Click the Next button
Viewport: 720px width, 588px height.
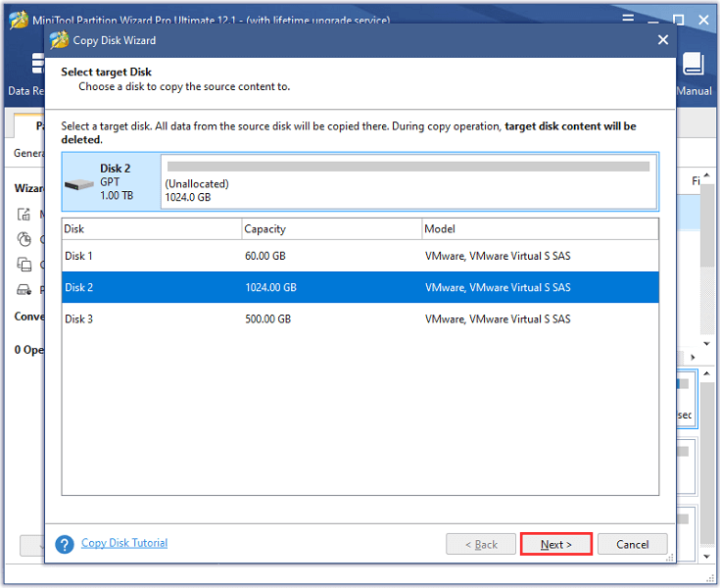555,544
